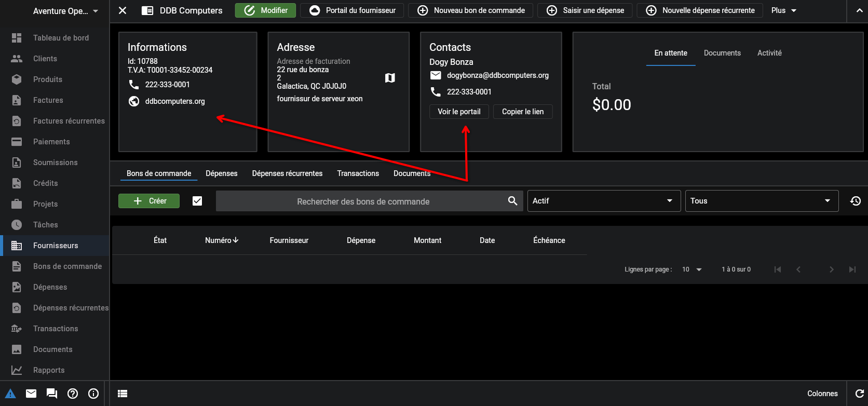Open the address map icon
This screenshot has width=868, height=406.
tap(390, 78)
